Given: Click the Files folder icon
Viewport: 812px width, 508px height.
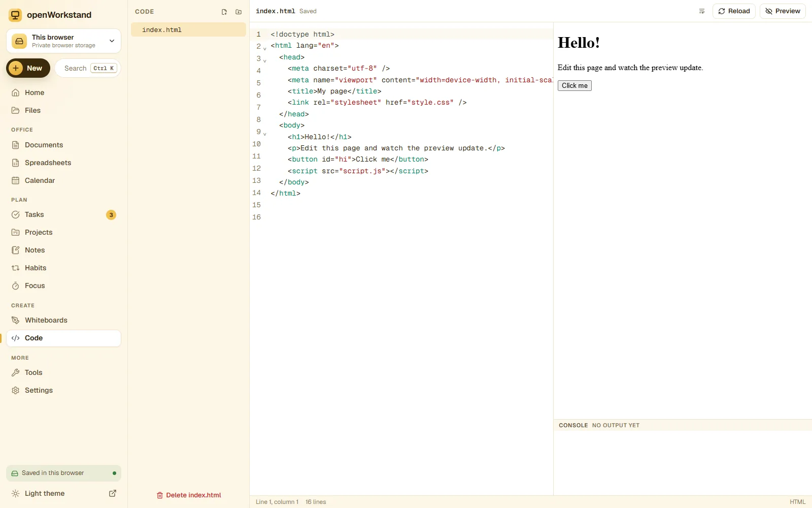Looking at the screenshot, I should [15, 110].
